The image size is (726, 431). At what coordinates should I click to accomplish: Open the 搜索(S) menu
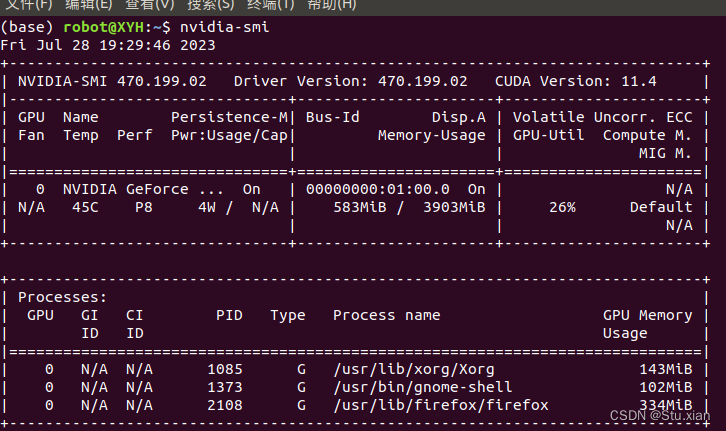(x=211, y=5)
